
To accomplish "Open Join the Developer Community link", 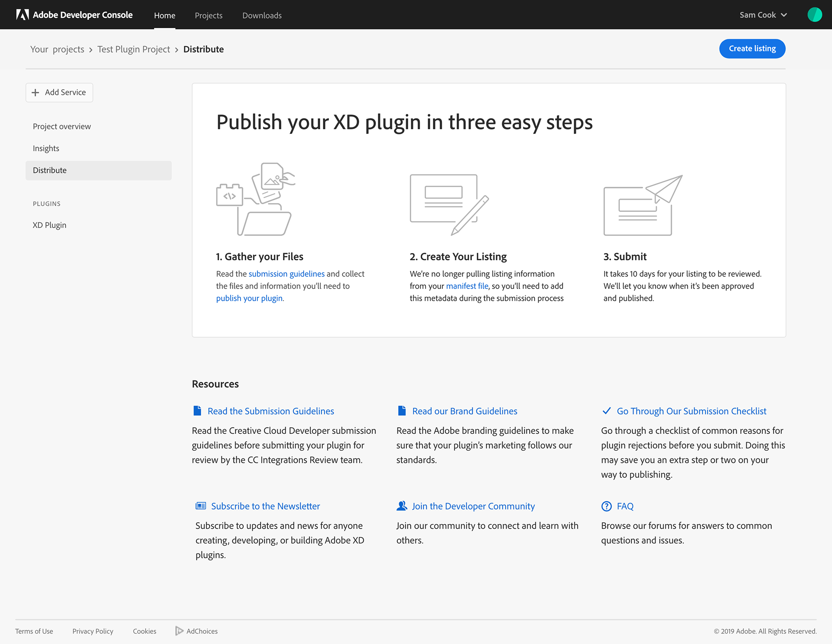I will 473,506.
